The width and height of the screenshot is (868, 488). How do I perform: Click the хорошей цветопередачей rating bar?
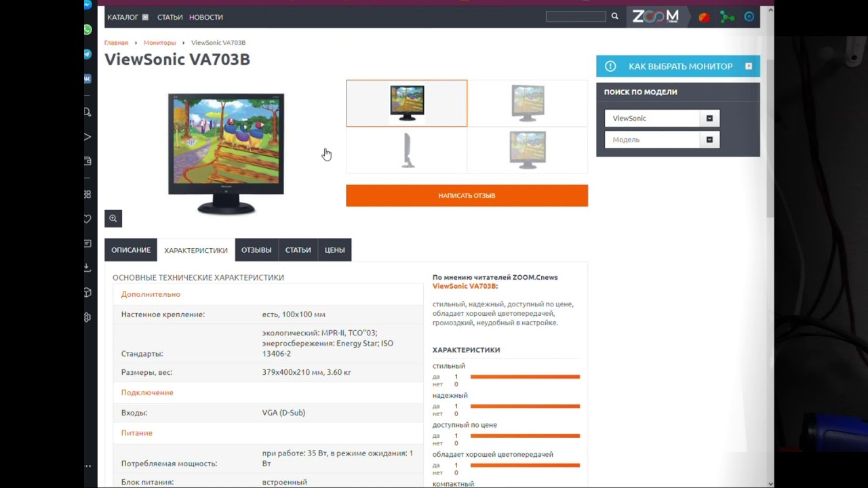click(x=525, y=465)
